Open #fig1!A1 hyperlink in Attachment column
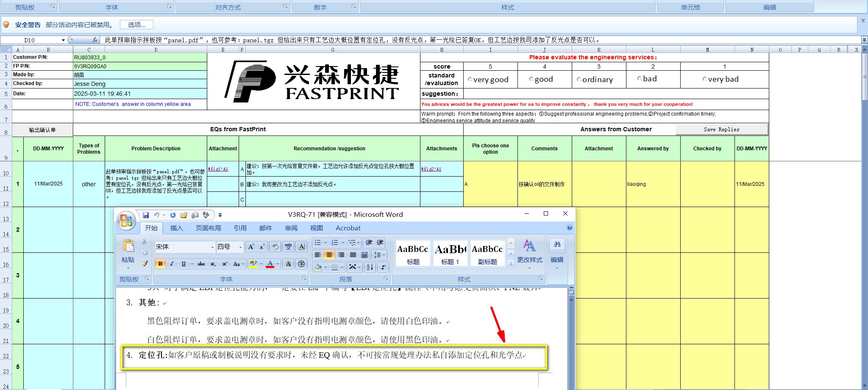Screen dimensions: 868x390 point(218,169)
